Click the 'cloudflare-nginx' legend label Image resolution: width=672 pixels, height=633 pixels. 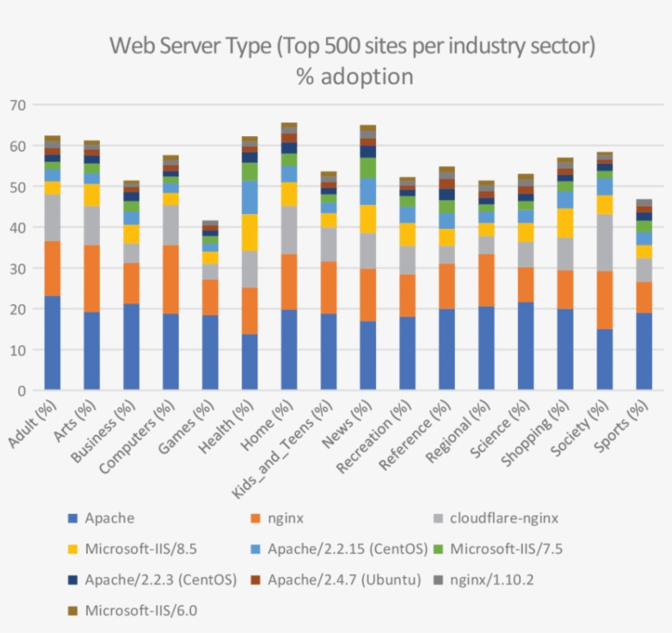504,518
